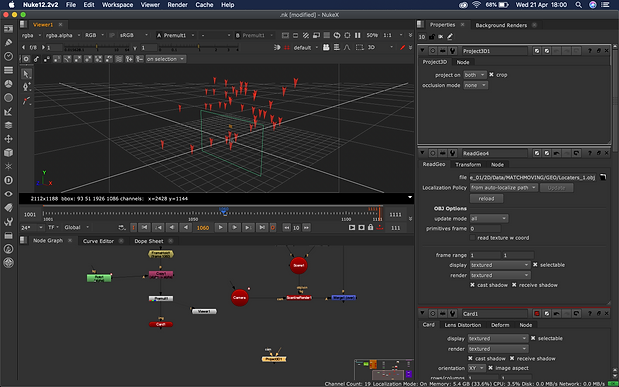Screen dimensions: 619x387
Task: Open the Workspace menu
Action: (117, 5)
